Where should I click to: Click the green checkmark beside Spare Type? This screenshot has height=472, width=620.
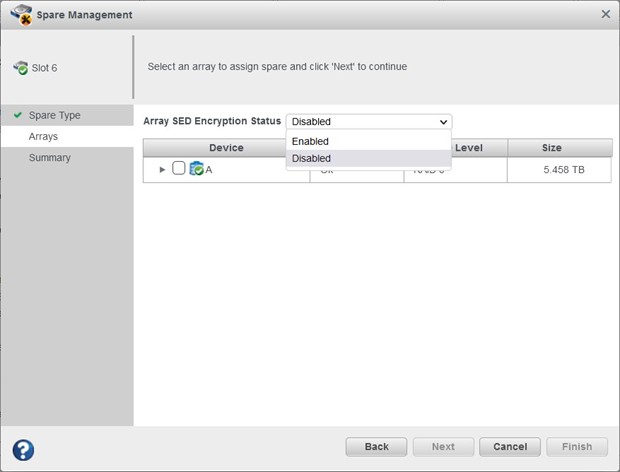18,115
